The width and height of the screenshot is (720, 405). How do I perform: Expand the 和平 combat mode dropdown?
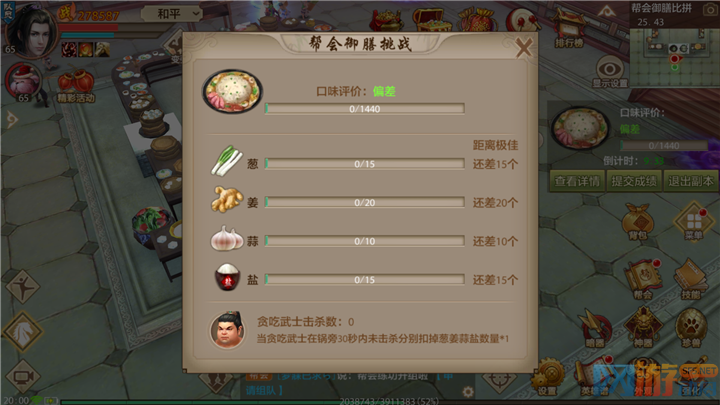[172, 14]
